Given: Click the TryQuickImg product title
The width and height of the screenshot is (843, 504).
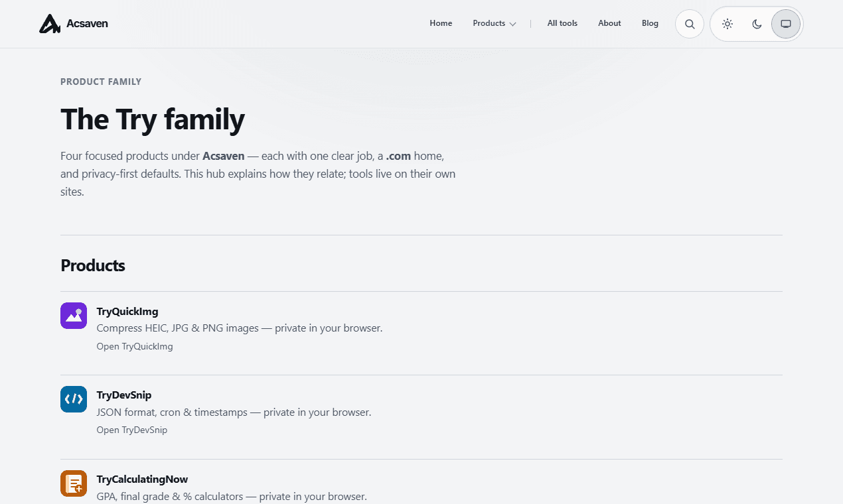Looking at the screenshot, I should click(x=127, y=312).
